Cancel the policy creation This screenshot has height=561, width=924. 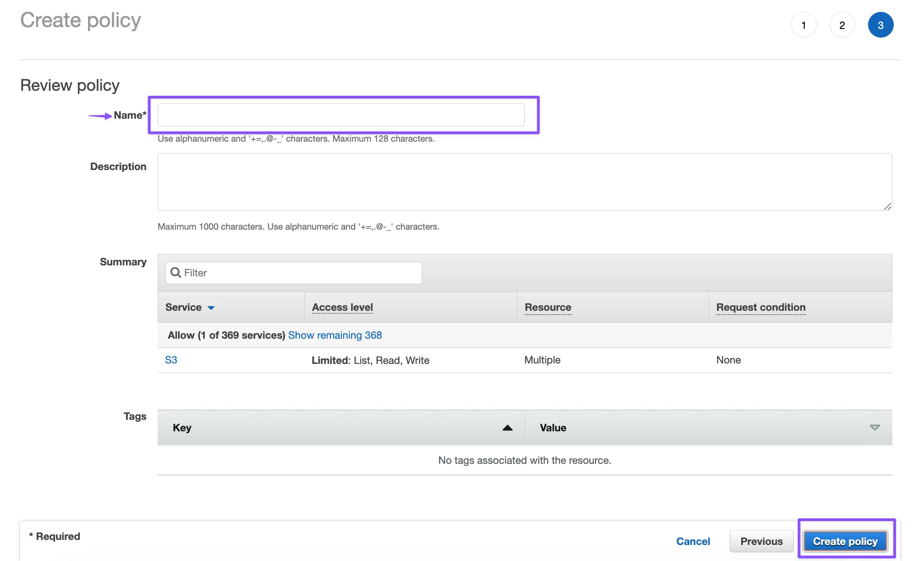tap(693, 541)
